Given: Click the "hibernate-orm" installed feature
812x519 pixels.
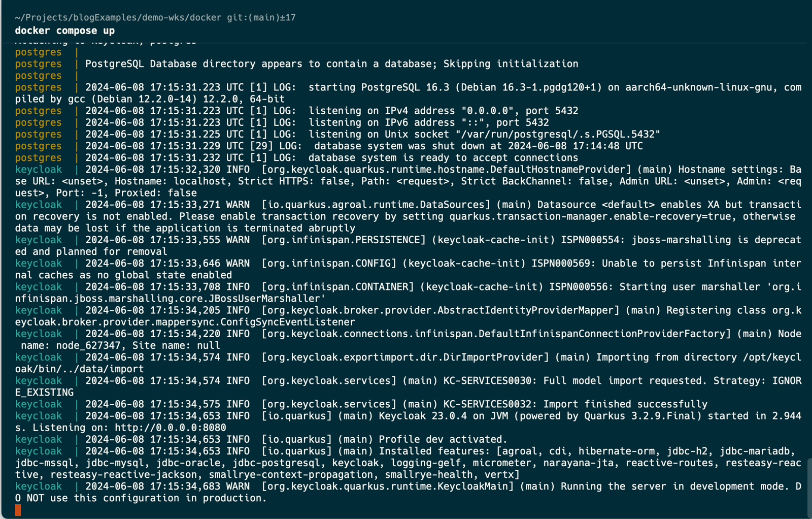Looking at the screenshot, I should point(617,451).
